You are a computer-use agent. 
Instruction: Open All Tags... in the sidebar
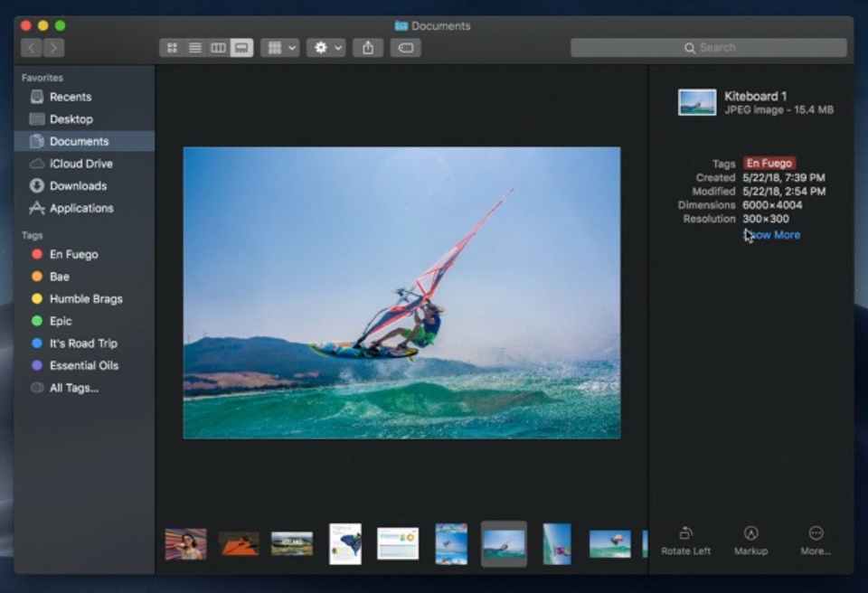(84, 388)
